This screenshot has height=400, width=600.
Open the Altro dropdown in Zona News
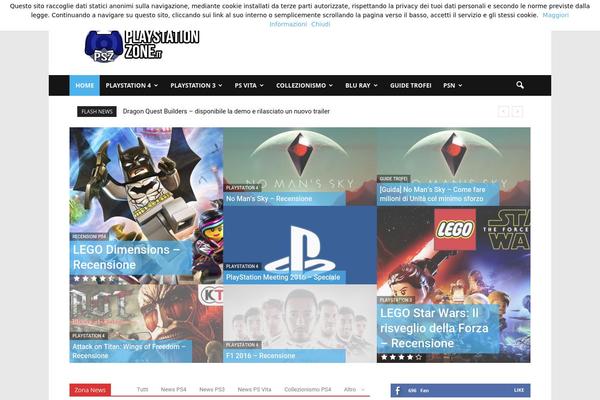354,389
